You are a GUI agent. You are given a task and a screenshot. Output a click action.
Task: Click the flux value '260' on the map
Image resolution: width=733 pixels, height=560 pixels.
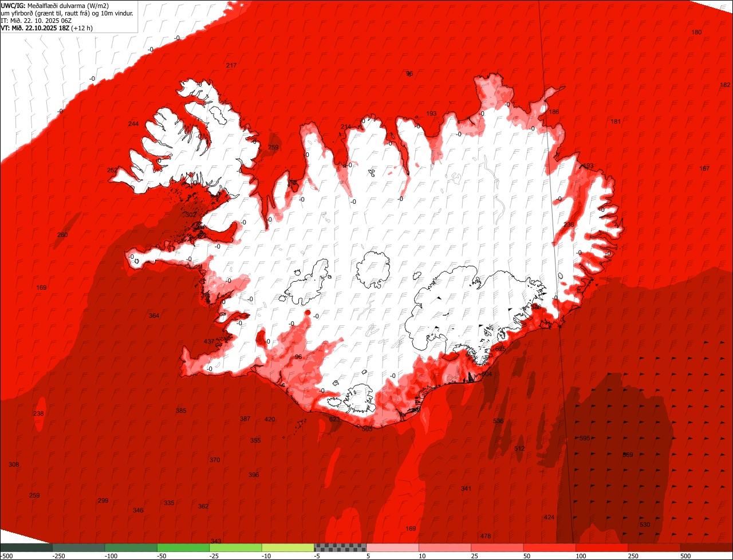(x=62, y=235)
